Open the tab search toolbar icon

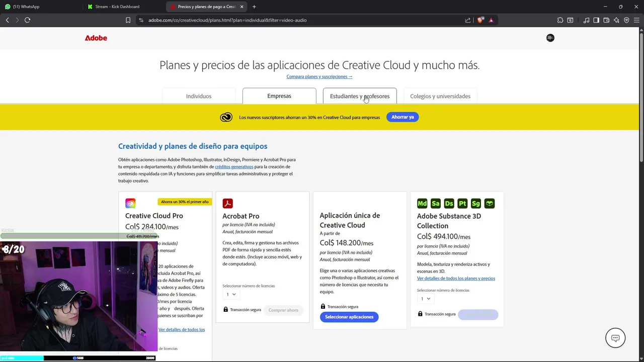click(570, 20)
